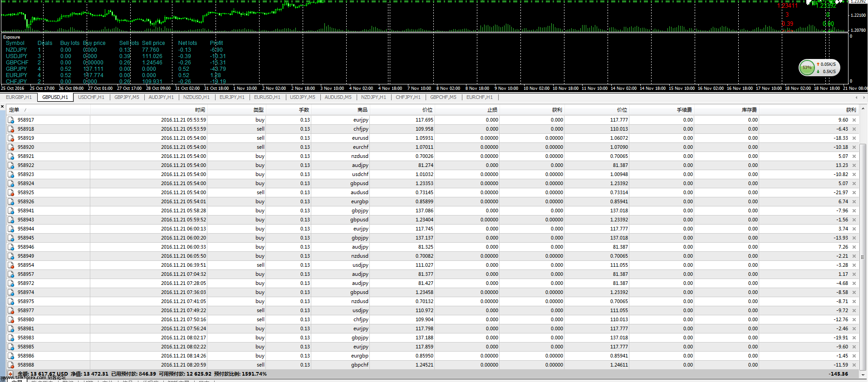Close order 958923 with its X
This screenshot has height=382, width=868.
[x=854, y=175]
